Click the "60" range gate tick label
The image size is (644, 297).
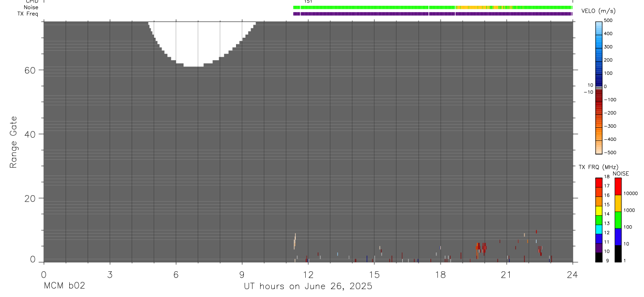[29, 70]
